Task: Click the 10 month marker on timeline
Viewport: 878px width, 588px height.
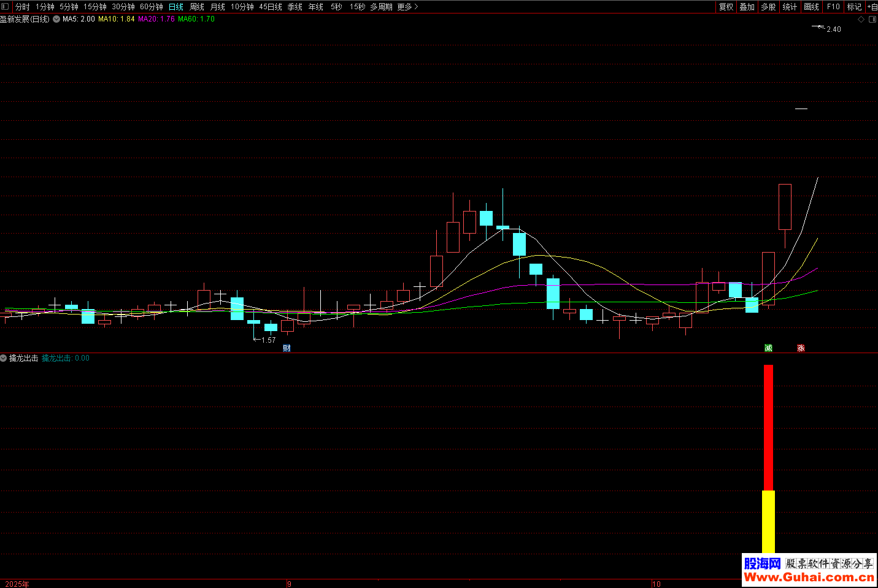Action: pos(657,584)
